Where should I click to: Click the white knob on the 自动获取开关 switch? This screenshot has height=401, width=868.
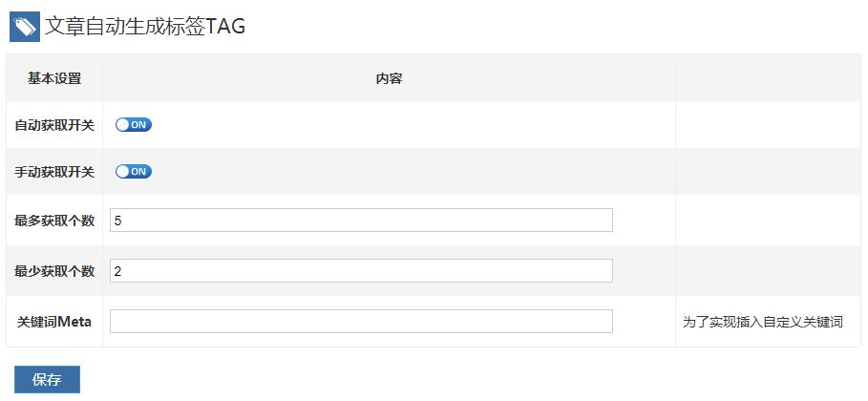tap(122, 125)
